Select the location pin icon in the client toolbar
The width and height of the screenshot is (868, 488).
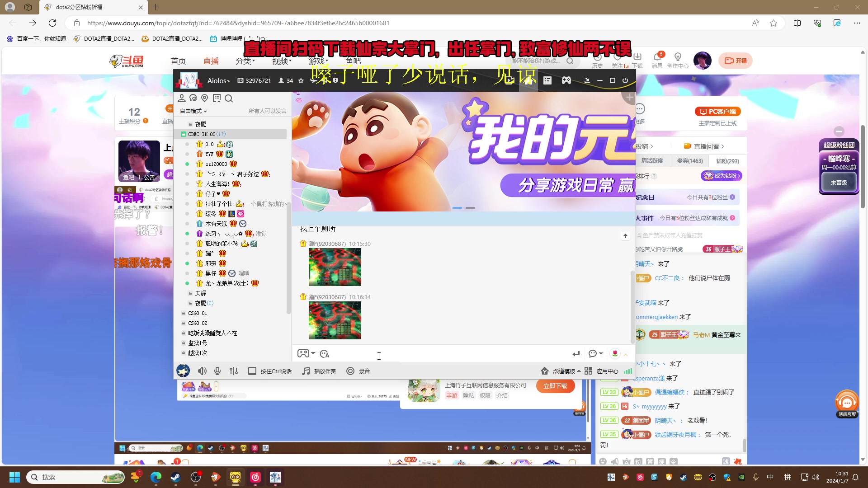[205, 98]
